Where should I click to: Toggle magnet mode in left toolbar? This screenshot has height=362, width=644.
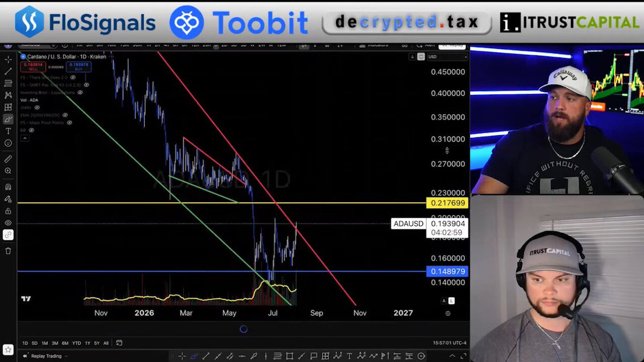(x=8, y=187)
